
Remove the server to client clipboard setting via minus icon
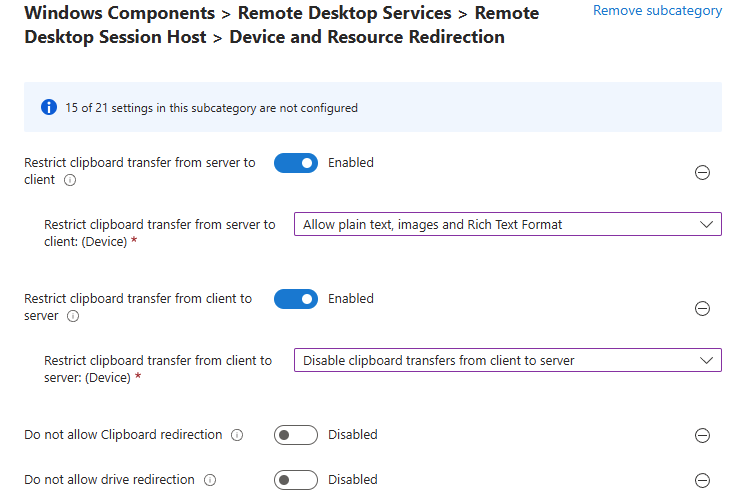click(702, 172)
